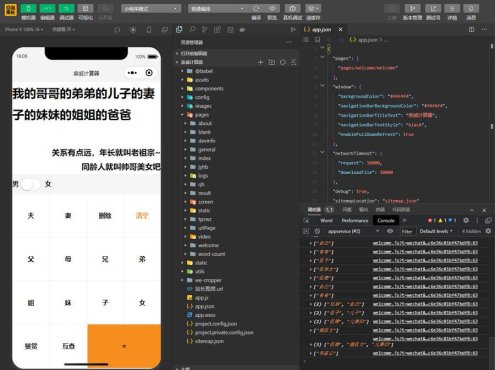Screen dimensions: 495x370
Task: Open the iPhone X device dropdown
Action: pos(24,30)
